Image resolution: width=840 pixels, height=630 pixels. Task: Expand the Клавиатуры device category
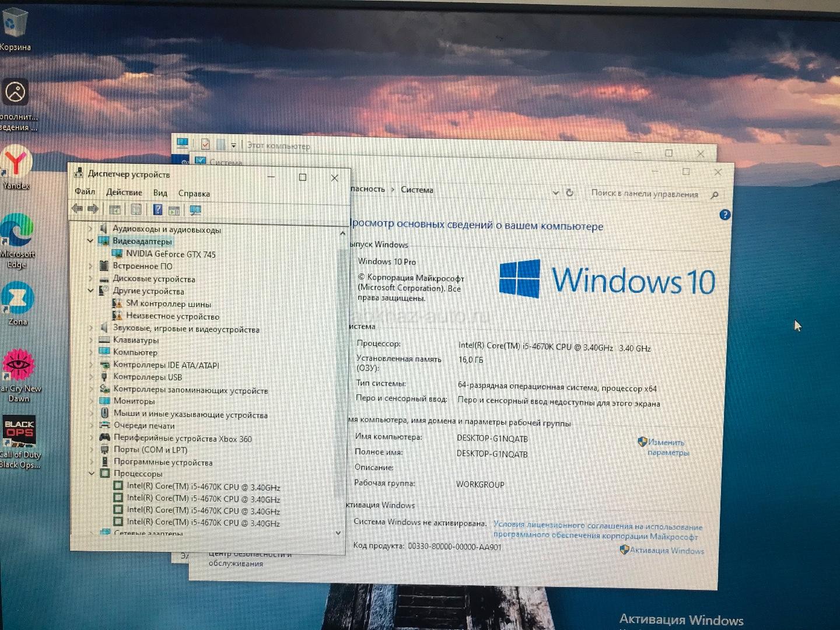pyautogui.click(x=91, y=340)
